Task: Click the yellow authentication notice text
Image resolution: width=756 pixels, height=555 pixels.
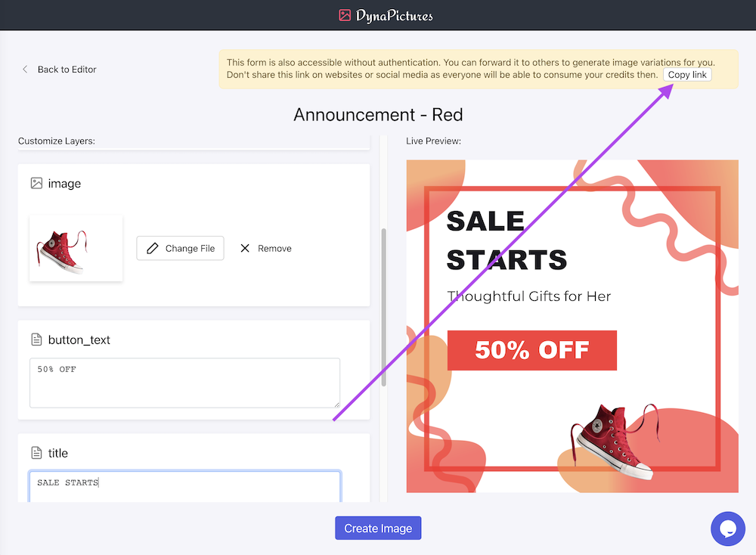Action: (471, 69)
